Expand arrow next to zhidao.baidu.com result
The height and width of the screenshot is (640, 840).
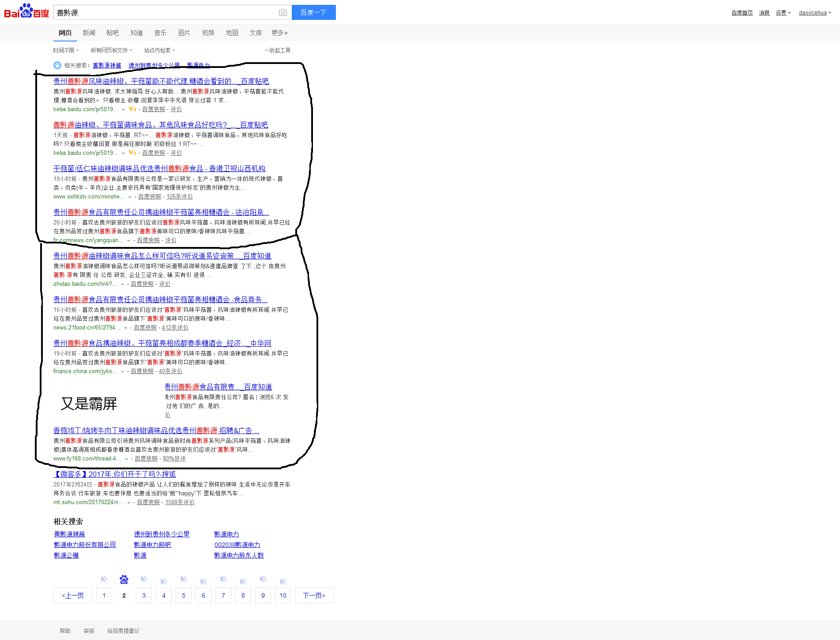[x=122, y=284]
